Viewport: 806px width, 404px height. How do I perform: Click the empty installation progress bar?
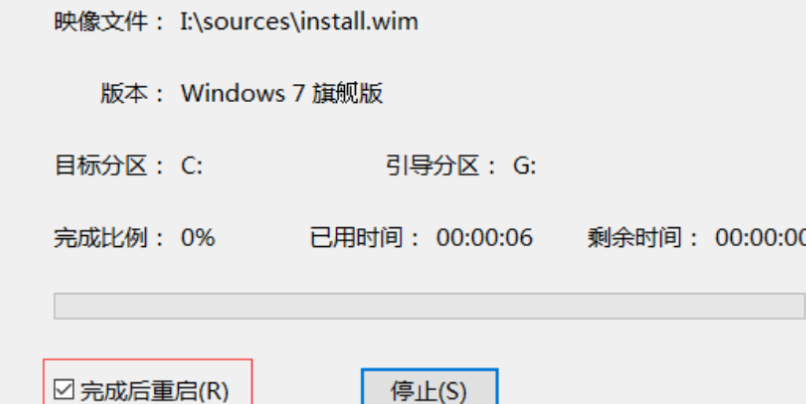(429, 306)
